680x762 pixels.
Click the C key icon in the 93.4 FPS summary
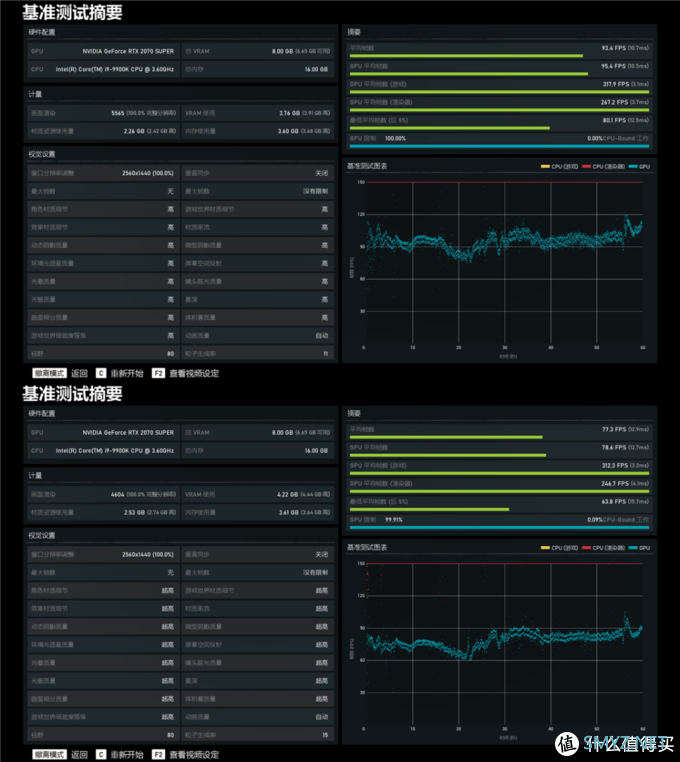click(101, 373)
